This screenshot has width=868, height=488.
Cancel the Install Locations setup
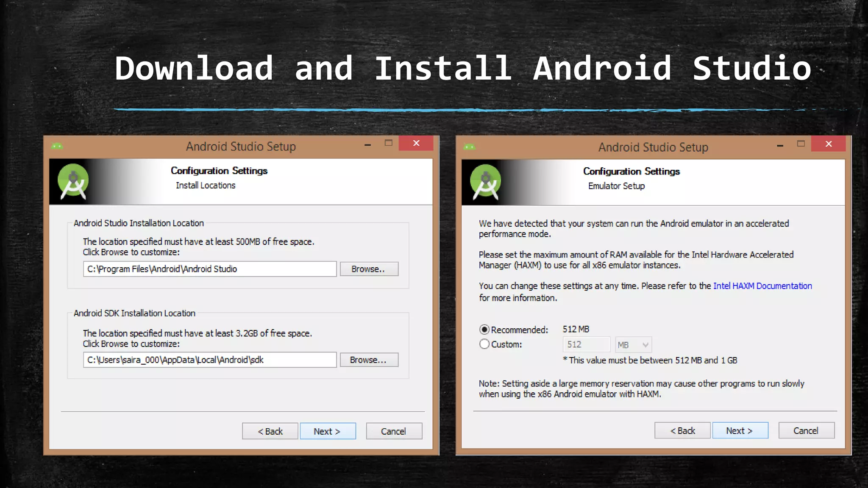pyautogui.click(x=394, y=431)
